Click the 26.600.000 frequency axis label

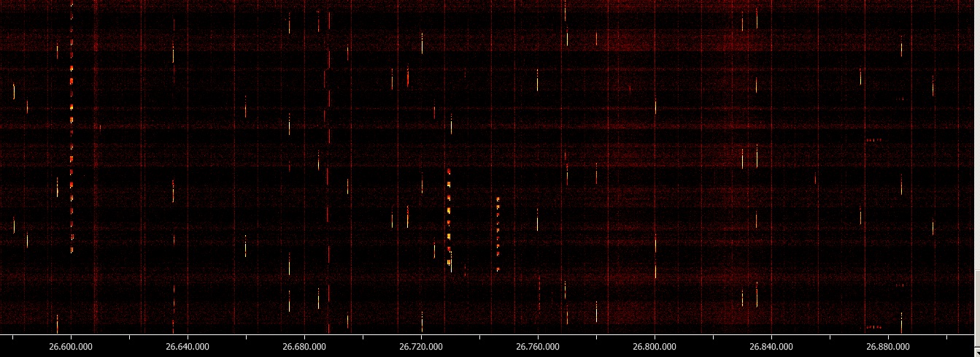tap(70, 347)
